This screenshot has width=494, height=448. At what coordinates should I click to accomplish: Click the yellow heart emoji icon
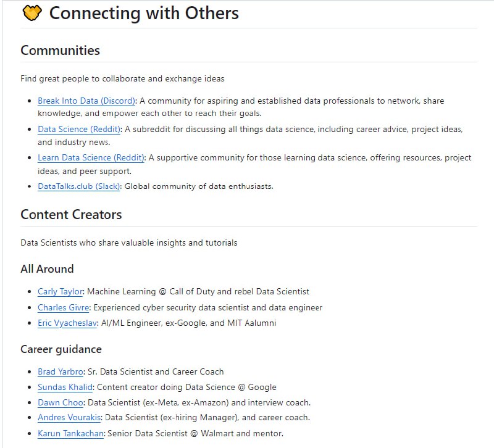pyautogui.click(x=31, y=13)
